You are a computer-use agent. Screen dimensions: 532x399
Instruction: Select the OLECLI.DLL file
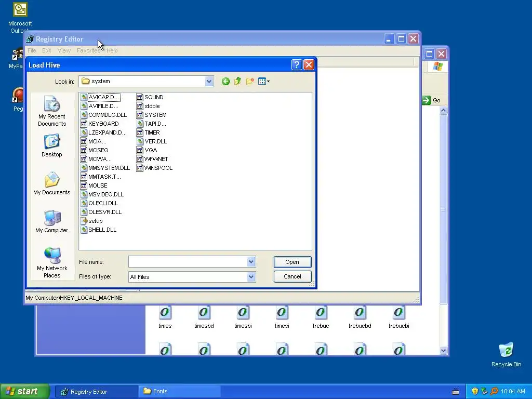pos(99,203)
